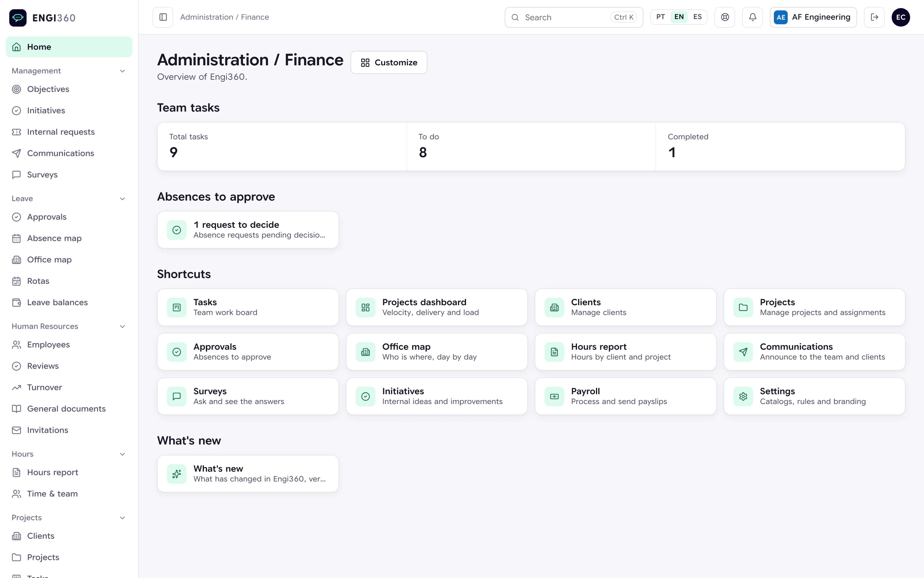Open the 1 request to decide card
This screenshot has width=924, height=578.
(248, 230)
